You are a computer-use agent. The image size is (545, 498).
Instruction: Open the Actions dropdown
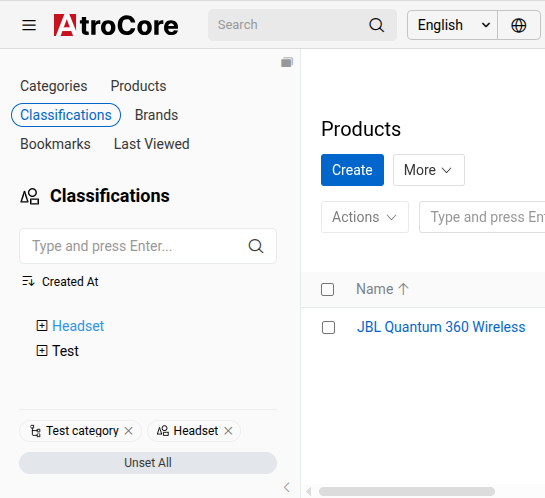[x=365, y=217]
